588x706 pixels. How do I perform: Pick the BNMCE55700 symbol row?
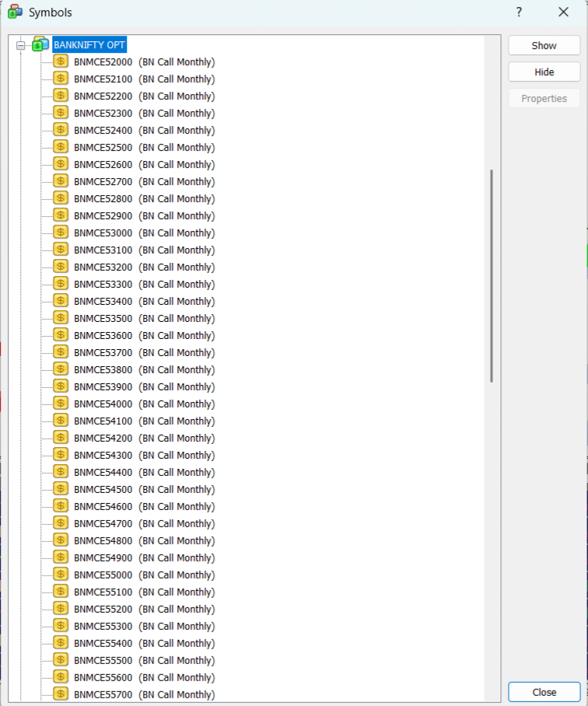tap(144, 695)
